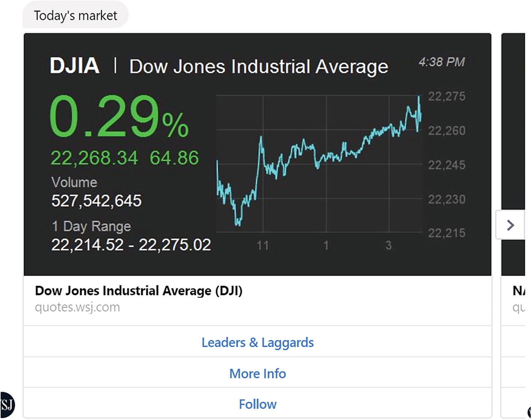This screenshot has width=532, height=420.
Task: Click the 1 Day Range values
Action: (x=131, y=244)
